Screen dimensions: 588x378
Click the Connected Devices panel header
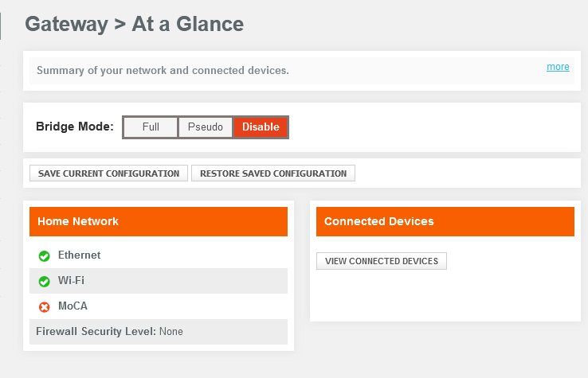445,221
